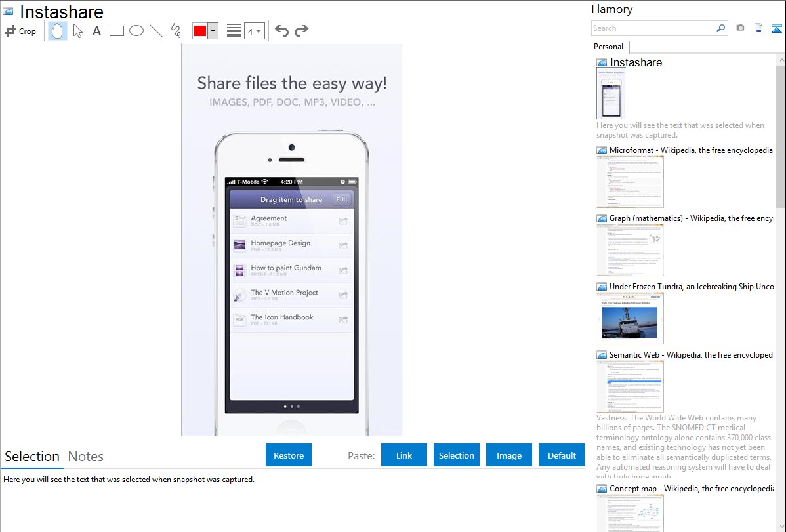Redo the last annotation
786x532 pixels.
(x=301, y=31)
